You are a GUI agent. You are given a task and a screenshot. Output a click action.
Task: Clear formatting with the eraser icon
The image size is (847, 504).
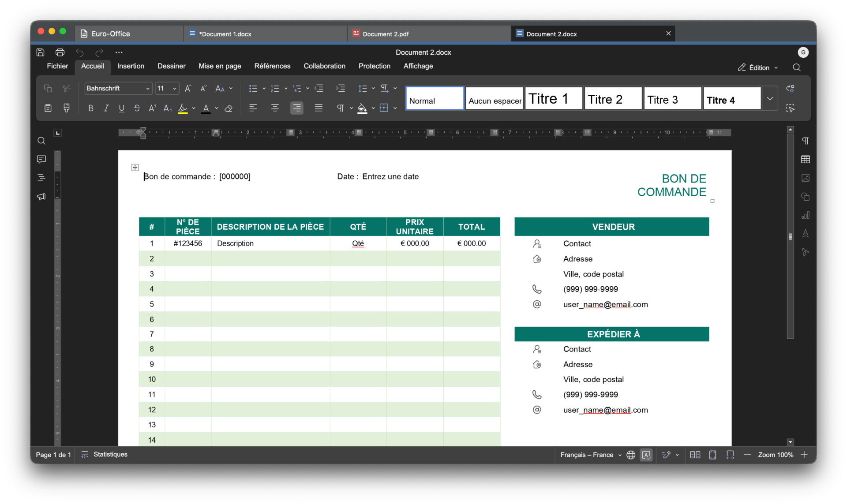[x=229, y=108]
